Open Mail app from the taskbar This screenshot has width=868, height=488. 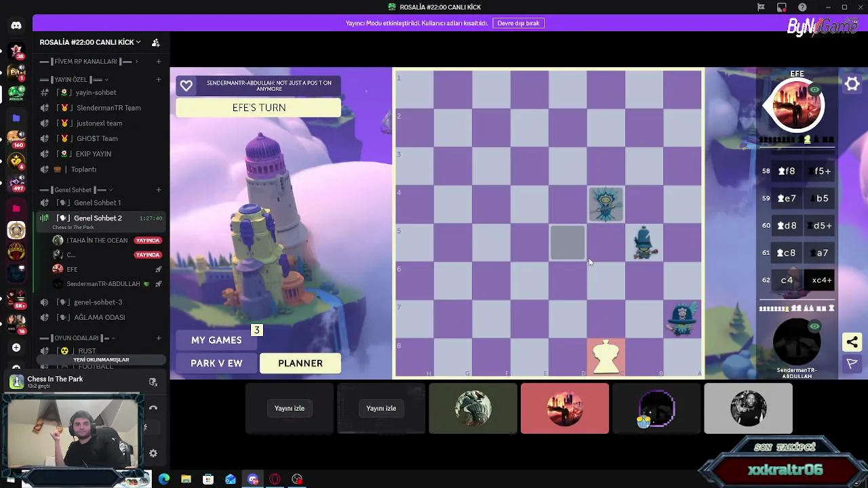[x=231, y=479]
